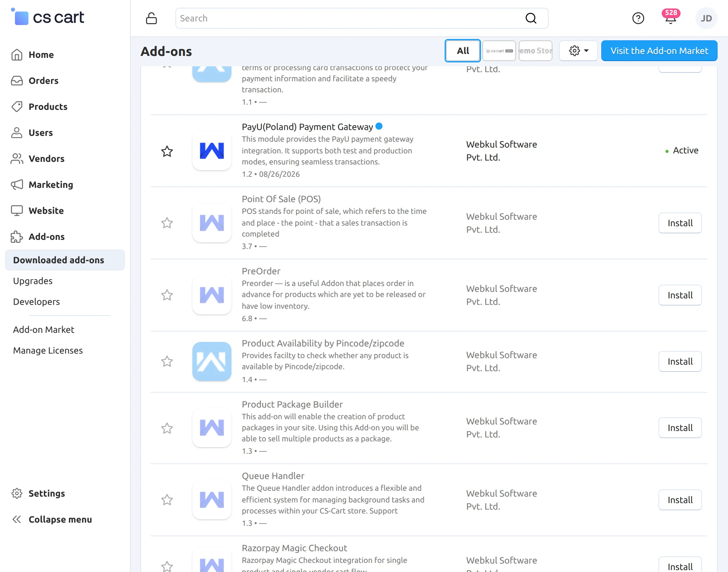Open Manage Licenses link
Viewport: 728px width, 572px height.
tap(48, 350)
